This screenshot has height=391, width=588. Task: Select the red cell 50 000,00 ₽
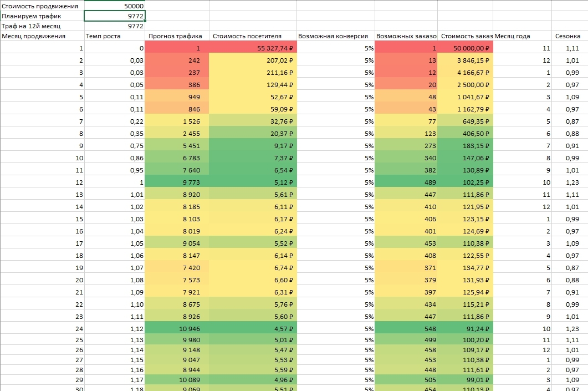(x=465, y=48)
